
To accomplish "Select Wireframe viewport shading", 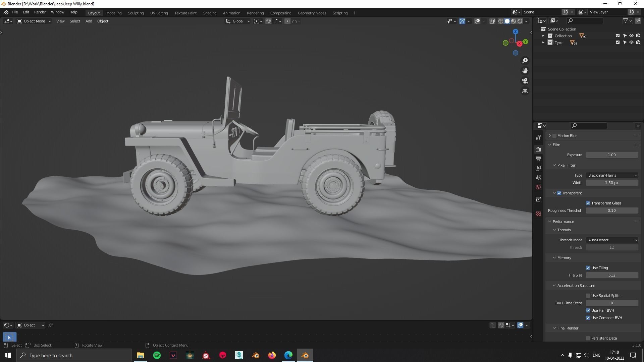I will tap(501, 21).
